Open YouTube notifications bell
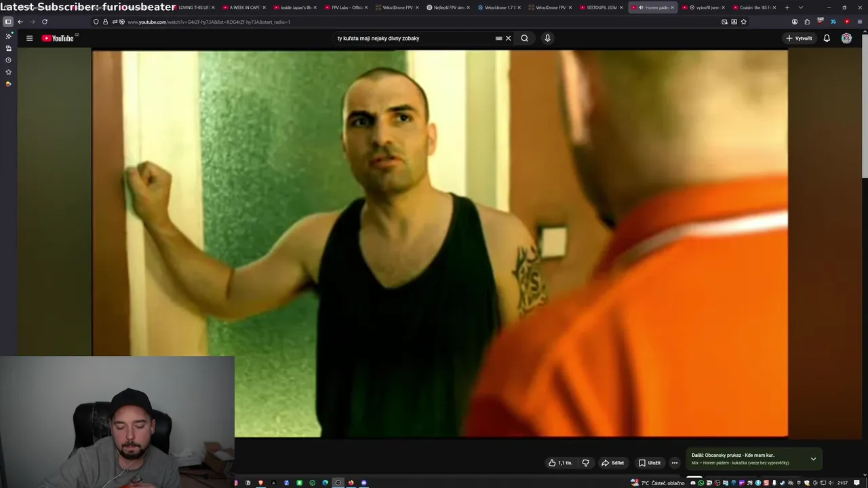The height and width of the screenshot is (488, 868). [x=827, y=38]
